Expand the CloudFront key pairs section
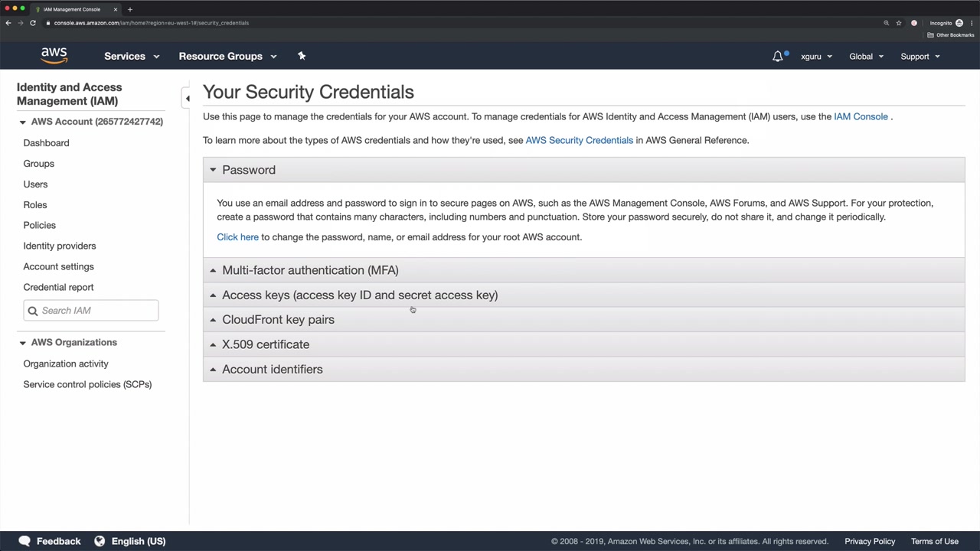The height and width of the screenshot is (551, 980). point(278,320)
